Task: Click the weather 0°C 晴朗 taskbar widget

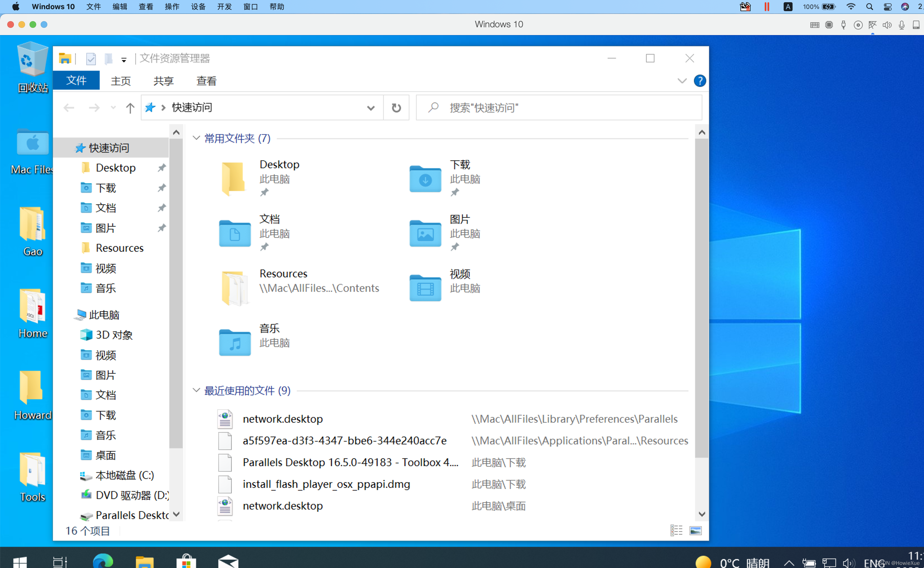Action: coord(732,562)
